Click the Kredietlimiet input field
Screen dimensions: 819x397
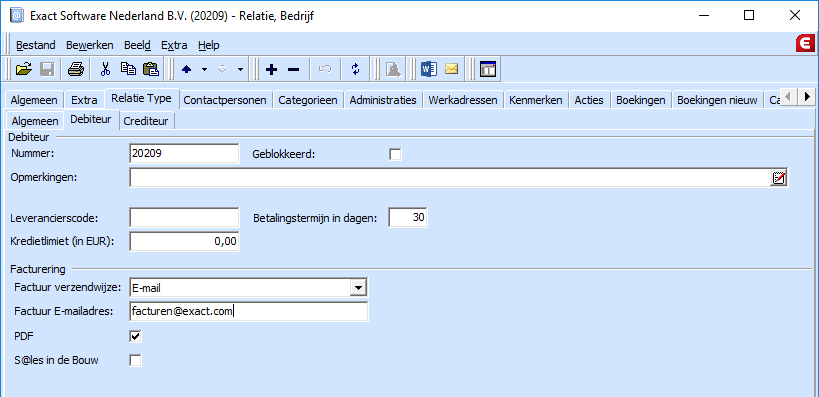coord(184,241)
